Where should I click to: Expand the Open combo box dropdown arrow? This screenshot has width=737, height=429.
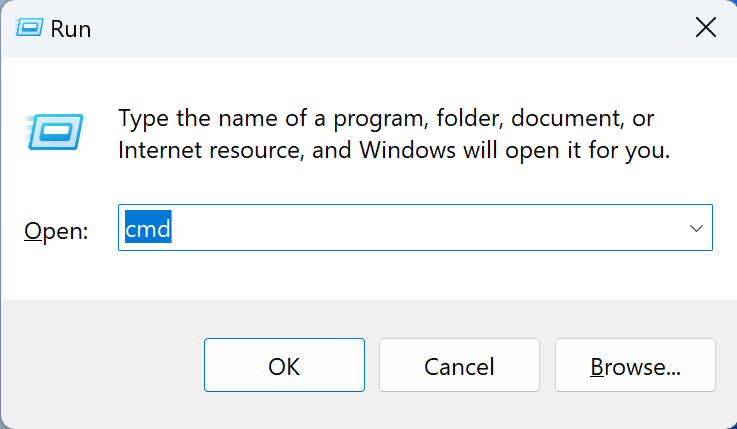[696, 229]
